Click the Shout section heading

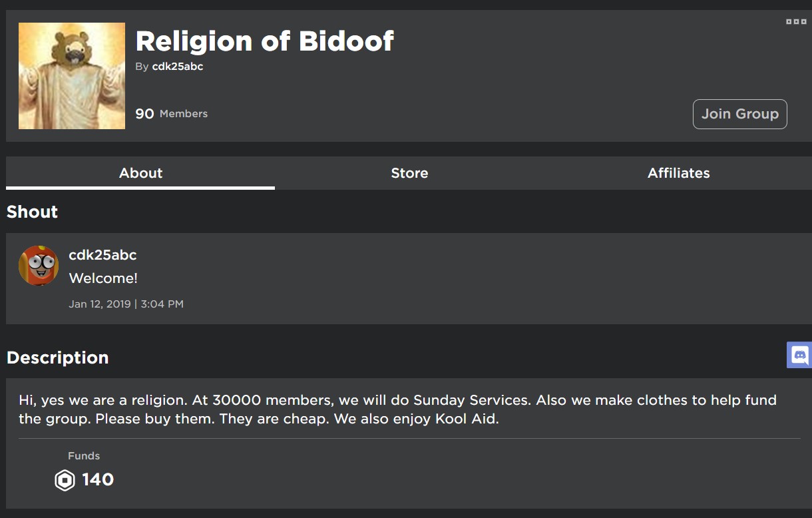pos(32,212)
